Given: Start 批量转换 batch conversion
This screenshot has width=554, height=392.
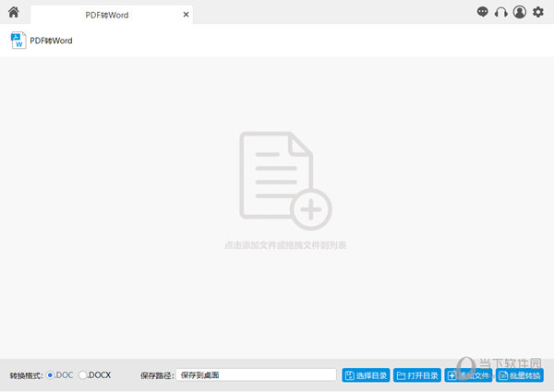Looking at the screenshot, I should coord(519,375).
